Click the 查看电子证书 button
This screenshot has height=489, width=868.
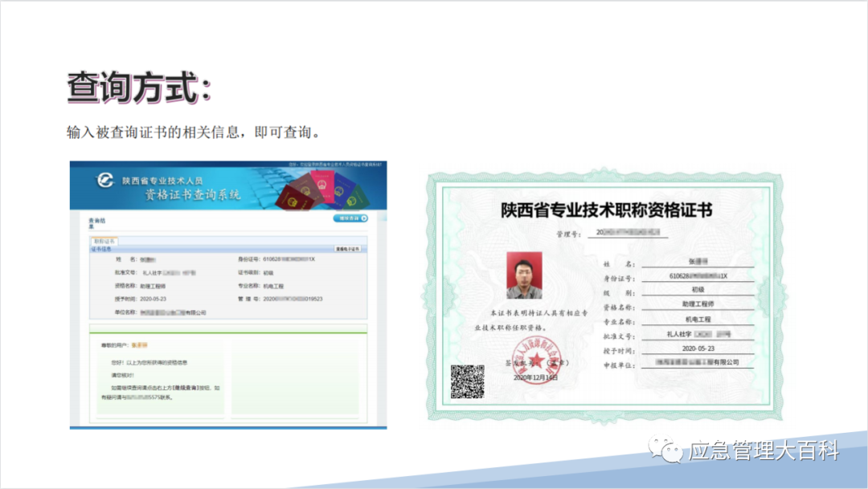348,249
